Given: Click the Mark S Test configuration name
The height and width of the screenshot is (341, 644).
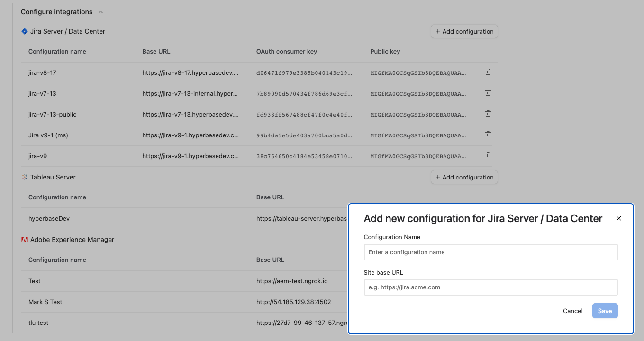Looking at the screenshot, I should click(x=45, y=302).
